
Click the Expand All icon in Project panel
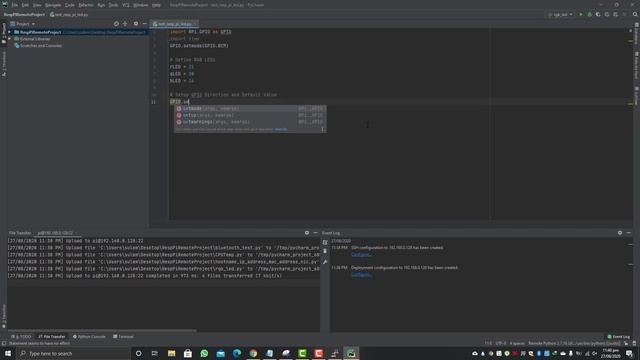pyautogui.click(x=125, y=24)
